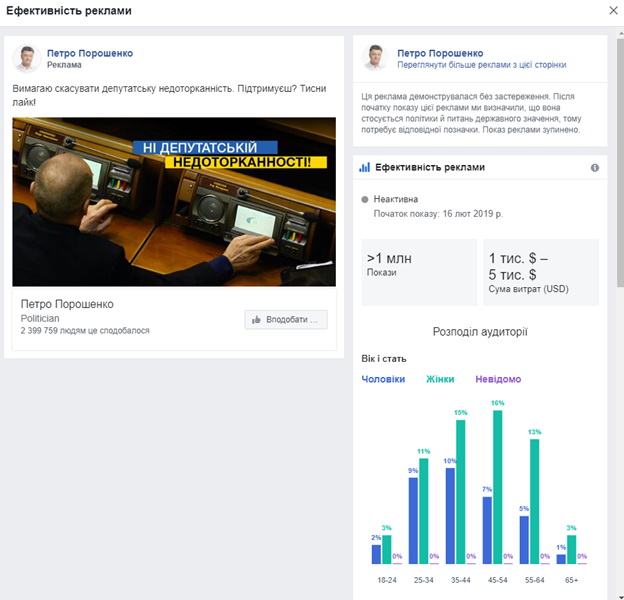
Task: Select the Чоловіки legend label
Action: coord(383,379)
